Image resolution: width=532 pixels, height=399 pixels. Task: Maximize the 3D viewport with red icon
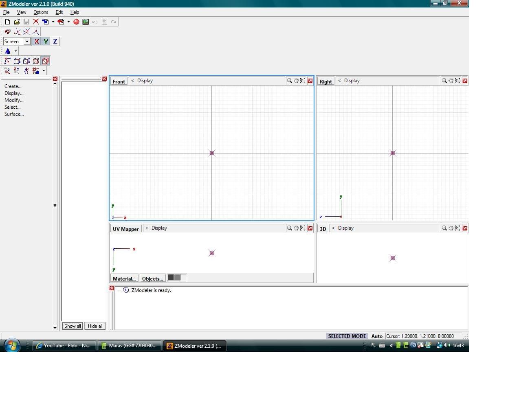(465, 228)
